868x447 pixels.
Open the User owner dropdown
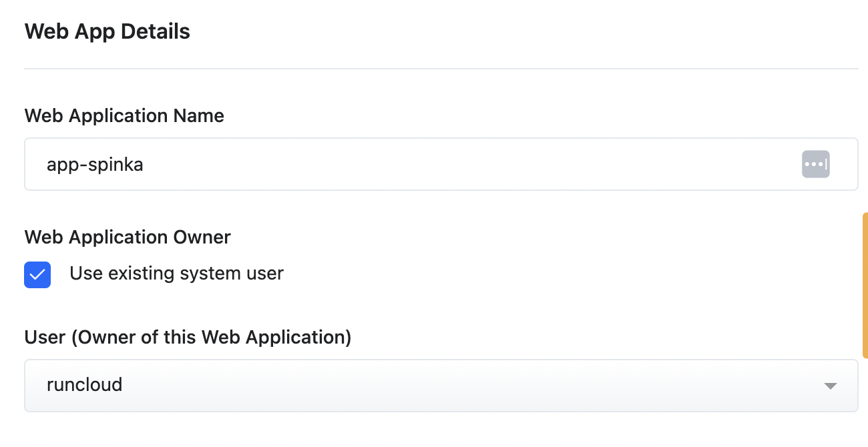(x=441, y=386)
